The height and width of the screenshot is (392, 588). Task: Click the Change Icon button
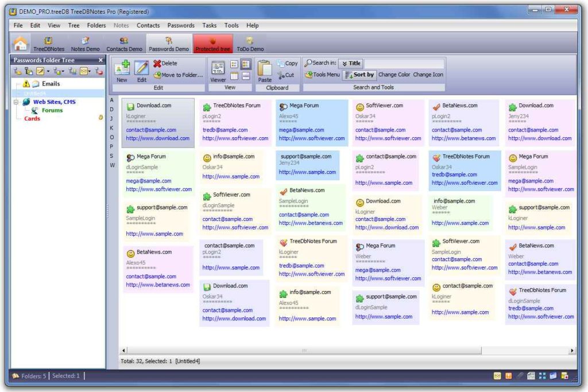(428, 75)
